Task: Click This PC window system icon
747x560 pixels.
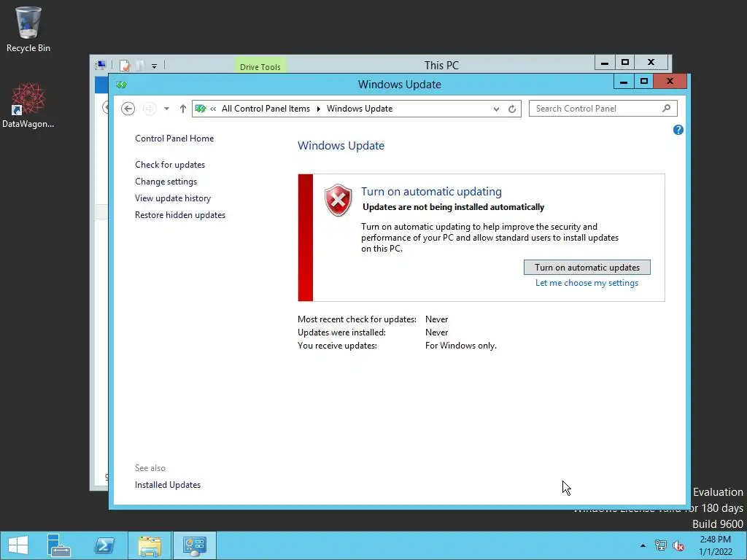Action: point(101,65)
